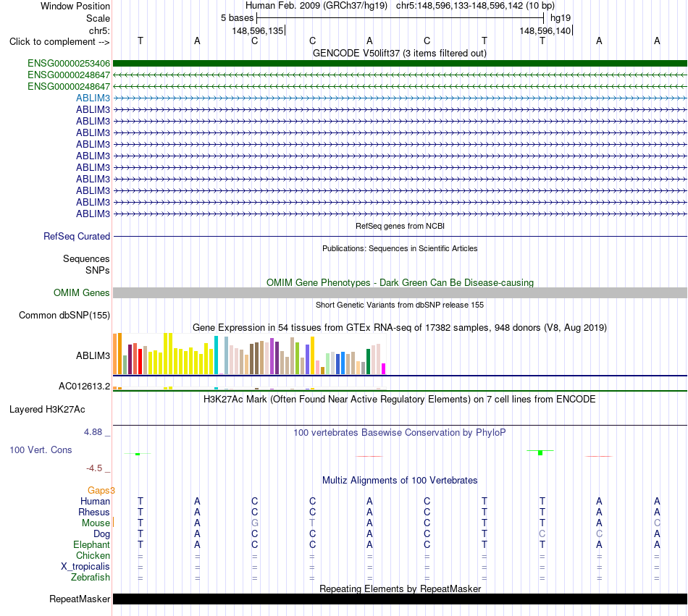
Task: Select the Zebrafish species row label
Action: (91, 577)
